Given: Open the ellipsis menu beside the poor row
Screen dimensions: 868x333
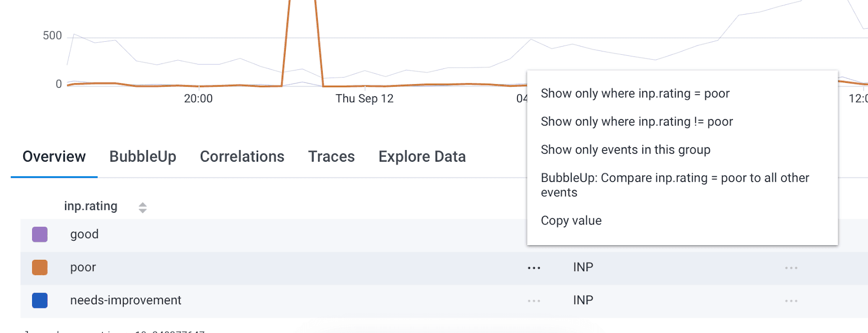Looking at the screenshot, I should pyautogui.click(x=534, y=268).
